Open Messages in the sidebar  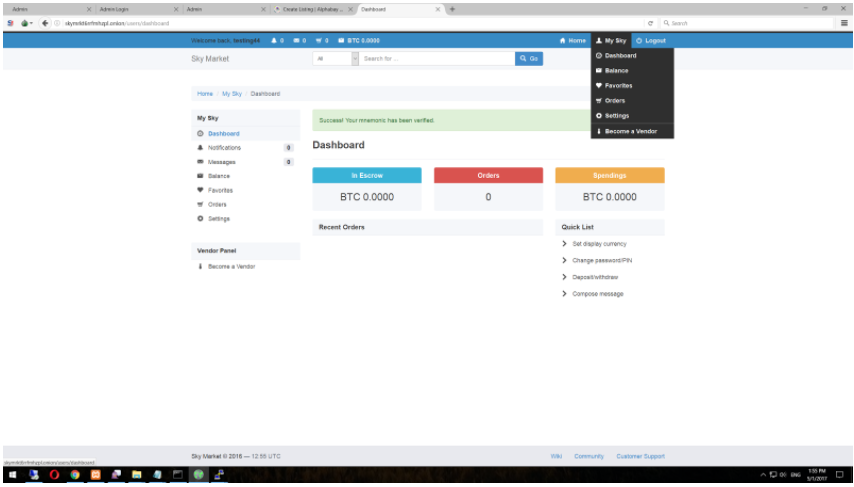(x=246, y=162)
